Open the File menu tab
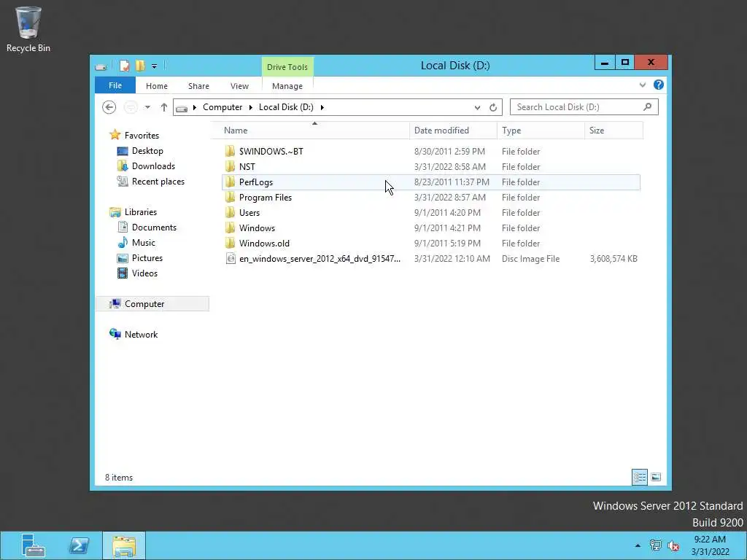The height and width of the screenshot is (560, 747). pyautogui.click(x=115, y=86)
